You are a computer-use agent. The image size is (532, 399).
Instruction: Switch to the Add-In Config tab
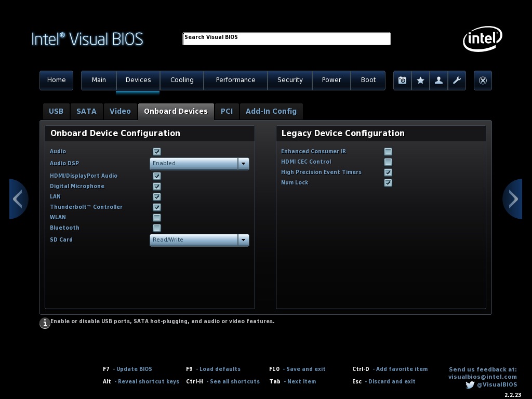(x=271, y=112)
